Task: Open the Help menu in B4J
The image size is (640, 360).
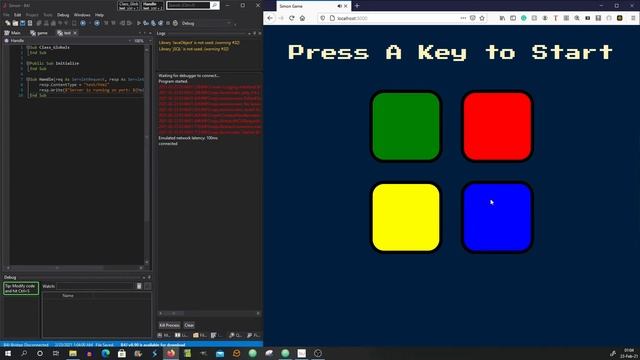Action: point(99,15)
